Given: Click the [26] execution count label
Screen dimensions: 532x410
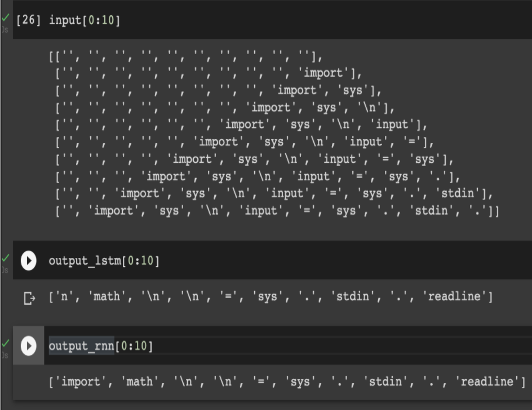Looking at the screenshot, I should [29, 21].
